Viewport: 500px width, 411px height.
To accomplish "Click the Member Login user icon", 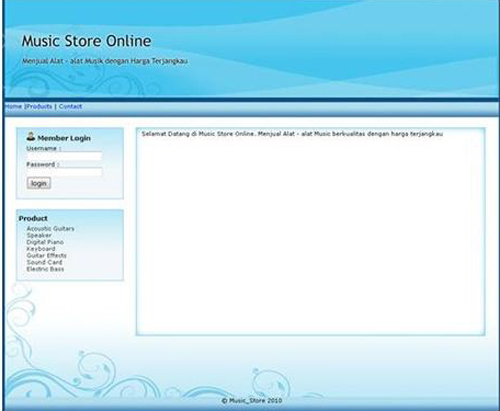I will pos(31,137).
